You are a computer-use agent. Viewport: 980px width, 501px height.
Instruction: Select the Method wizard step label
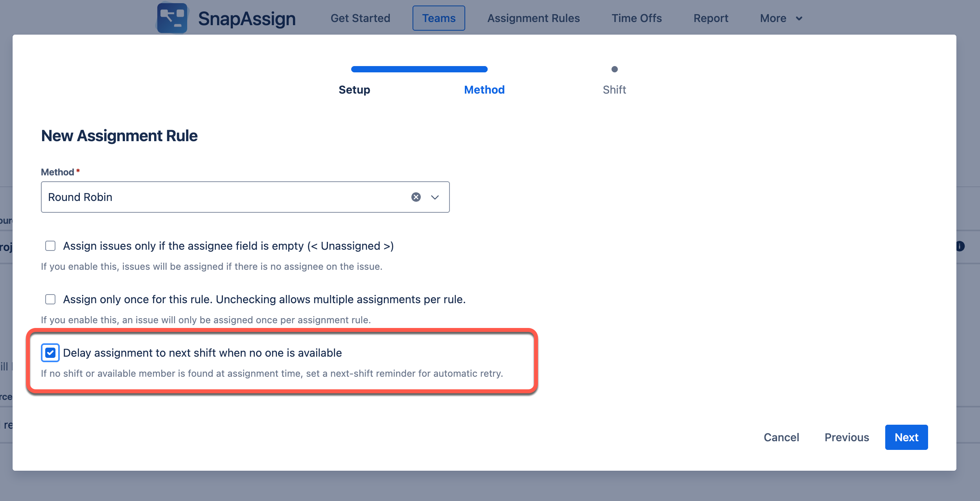pyautogui.click(x=484, y=90)
